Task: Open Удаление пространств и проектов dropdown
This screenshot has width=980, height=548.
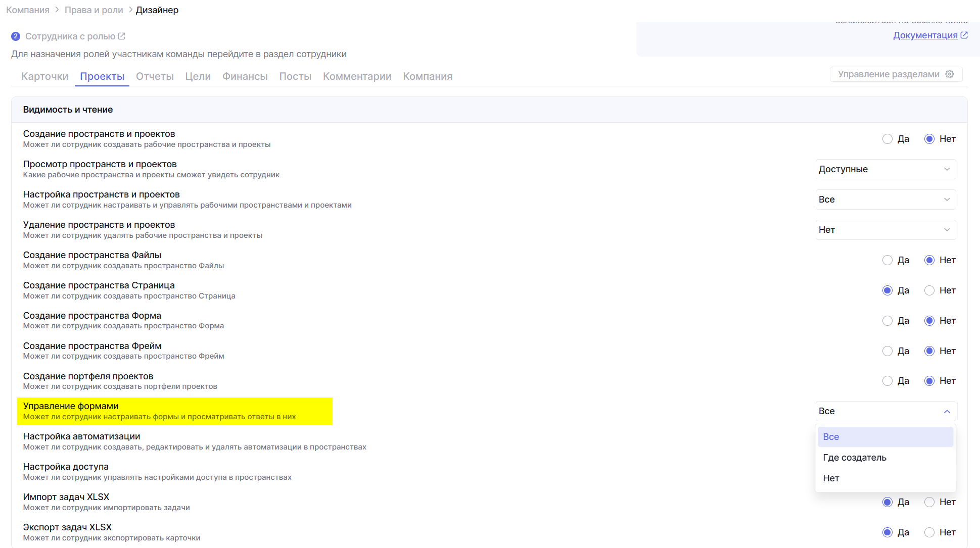Action: pos(885,230)
